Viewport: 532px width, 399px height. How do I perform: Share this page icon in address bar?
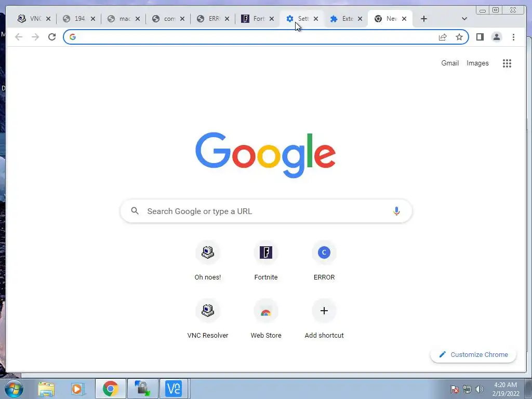click(443, 37)
